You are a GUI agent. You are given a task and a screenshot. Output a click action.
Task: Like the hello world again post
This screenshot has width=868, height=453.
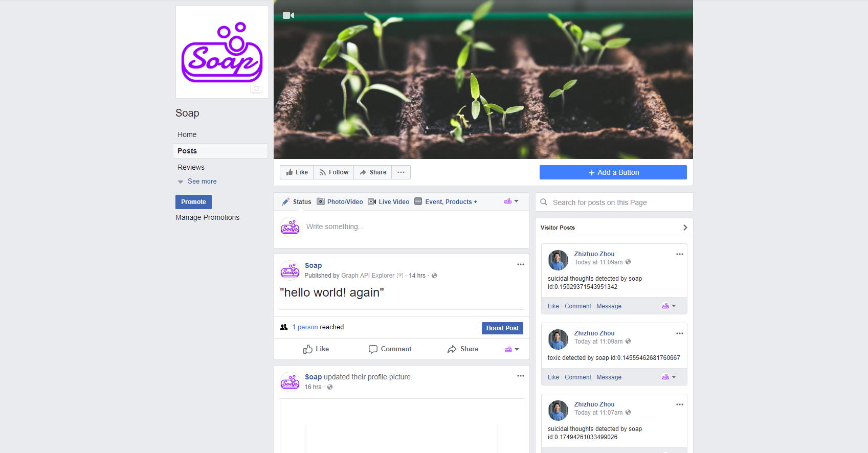(316, 349)
